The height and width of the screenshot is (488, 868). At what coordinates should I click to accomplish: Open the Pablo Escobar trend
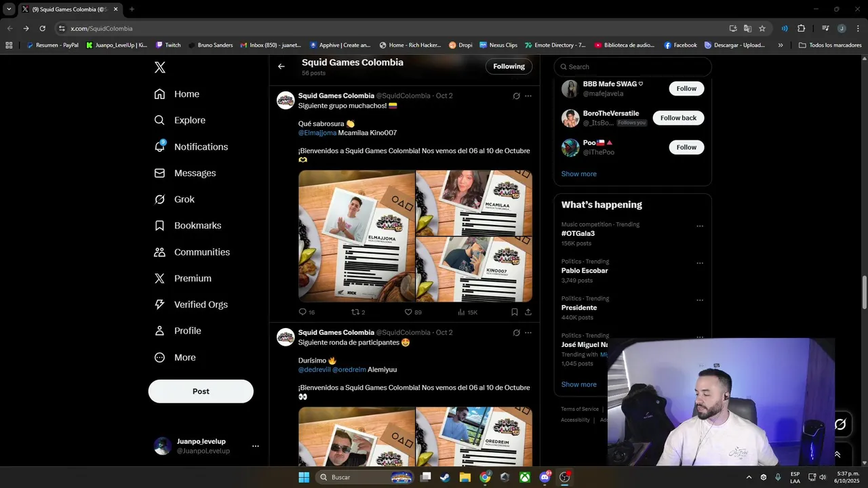point(585,270)
